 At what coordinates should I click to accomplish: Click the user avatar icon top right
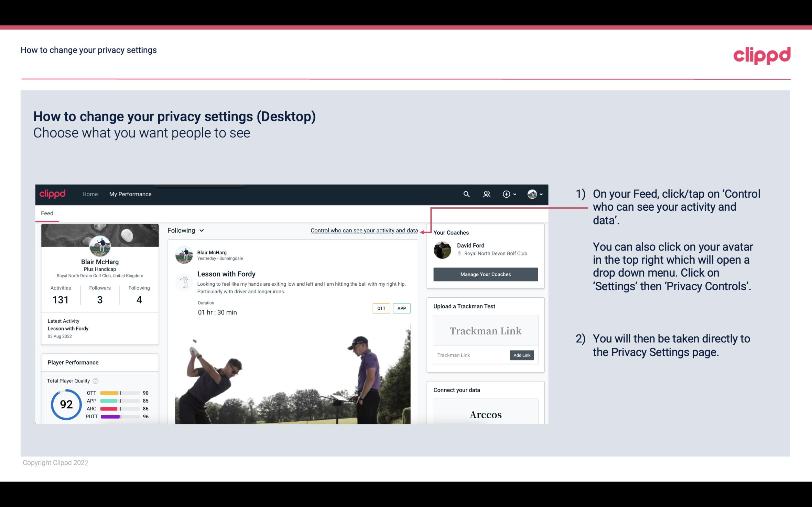[532, 194]
